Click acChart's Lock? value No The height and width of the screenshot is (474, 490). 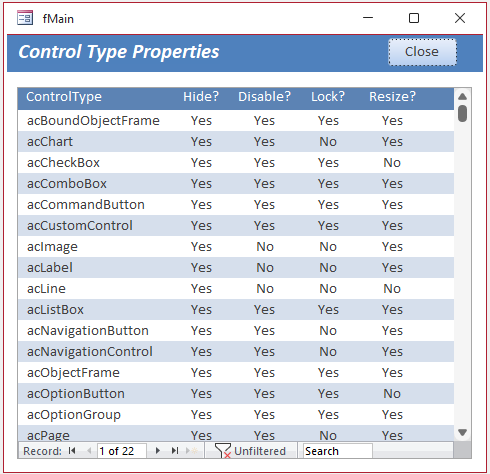[x=328, y=142]
